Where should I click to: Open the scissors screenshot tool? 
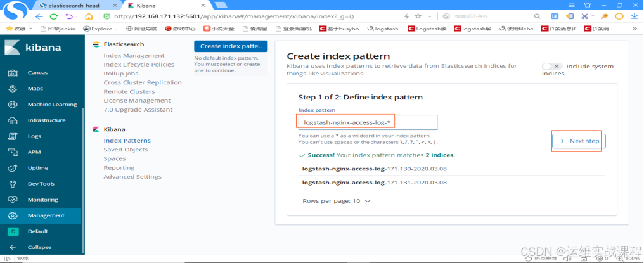coord(584,16)
